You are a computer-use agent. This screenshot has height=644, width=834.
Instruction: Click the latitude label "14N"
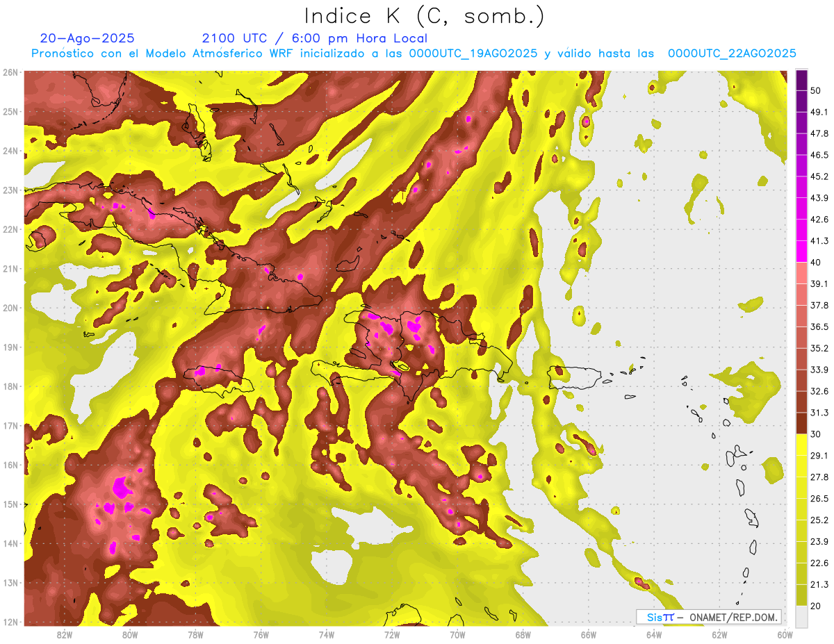pos(10,543)
